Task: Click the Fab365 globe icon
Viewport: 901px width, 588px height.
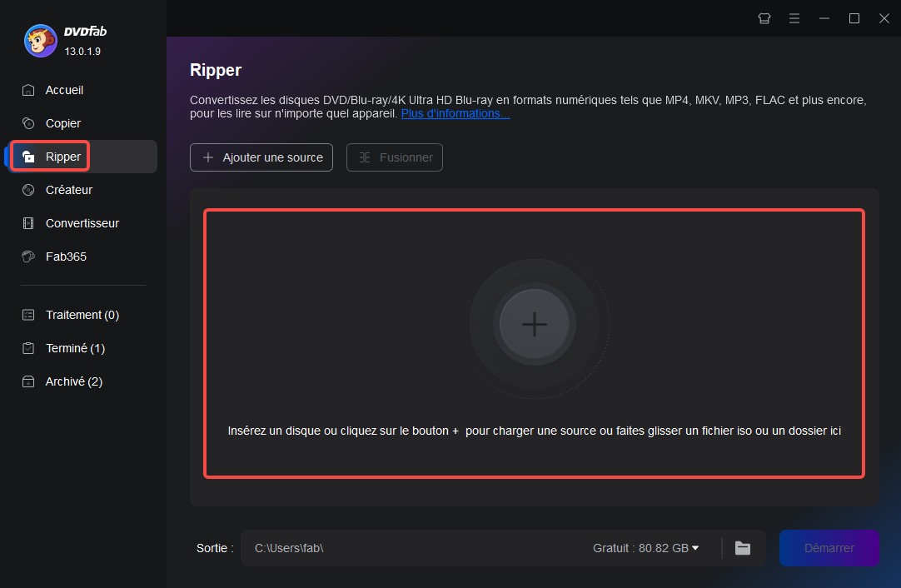Action: tap(28, 257)
